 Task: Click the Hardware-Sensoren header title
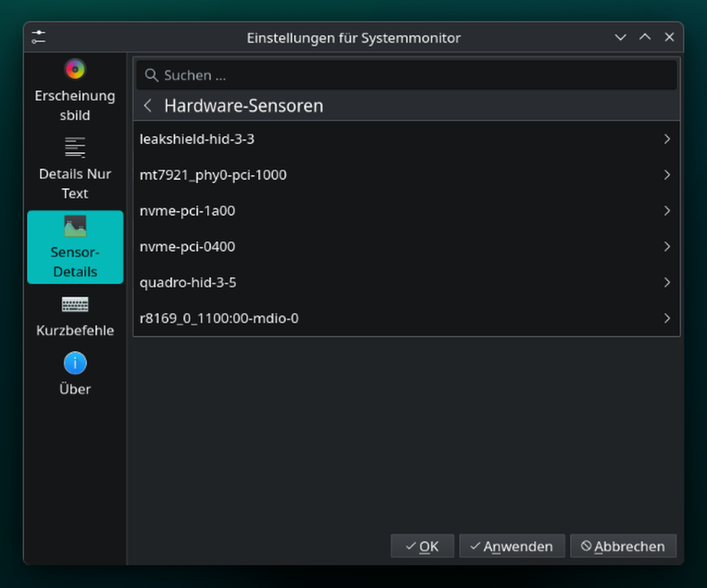coord(244,106)
